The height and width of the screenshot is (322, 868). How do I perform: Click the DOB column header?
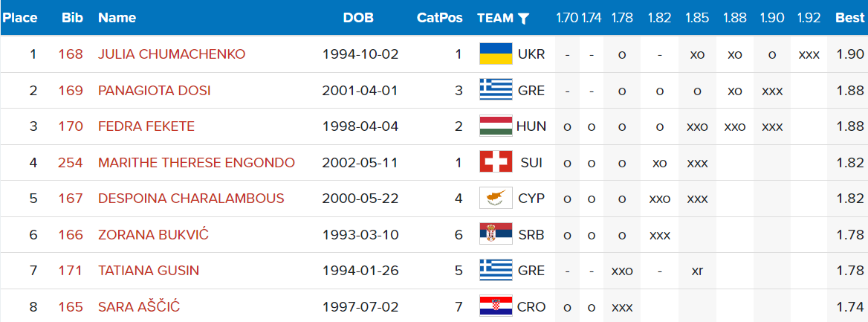pos(358,18)
